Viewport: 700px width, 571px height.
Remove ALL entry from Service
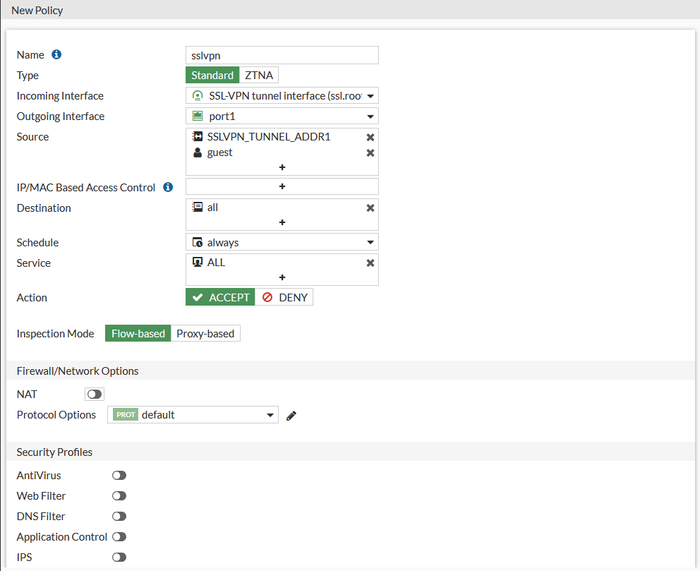click(370, 263)
